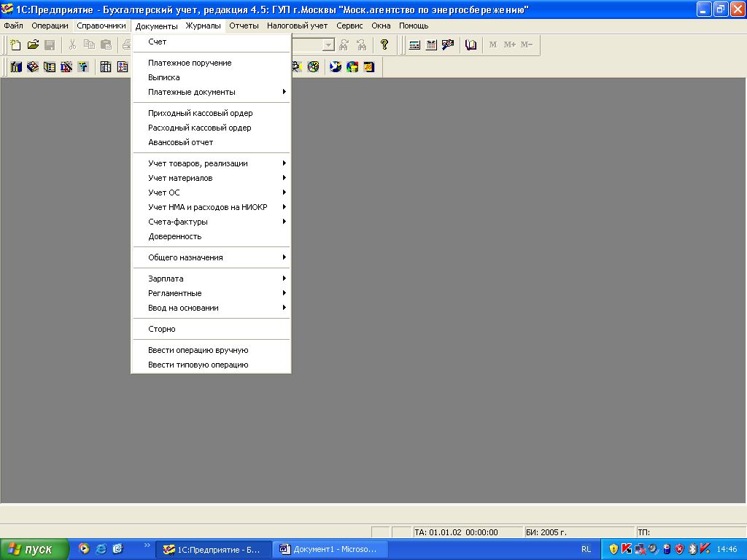The width and height of the screenshot is (747, 560).
Task: Open the Отчеты menu
Action: [x=244, y=26]
